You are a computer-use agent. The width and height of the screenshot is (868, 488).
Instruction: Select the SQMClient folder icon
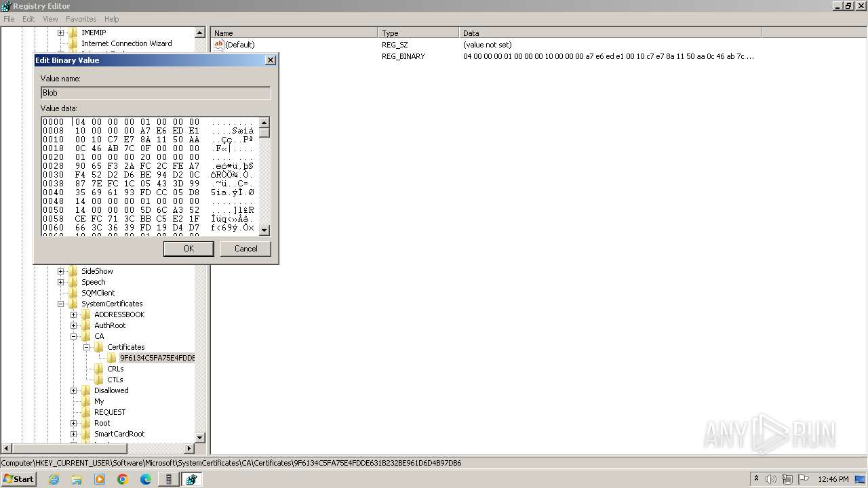(73, 293)
